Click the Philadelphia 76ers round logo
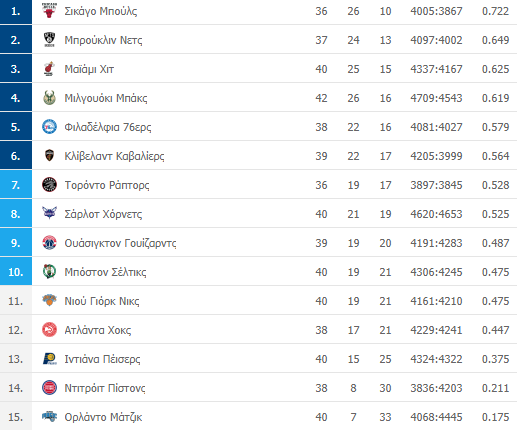The height and width of the screenshot is (430, 517). click(x=49, y=127)
